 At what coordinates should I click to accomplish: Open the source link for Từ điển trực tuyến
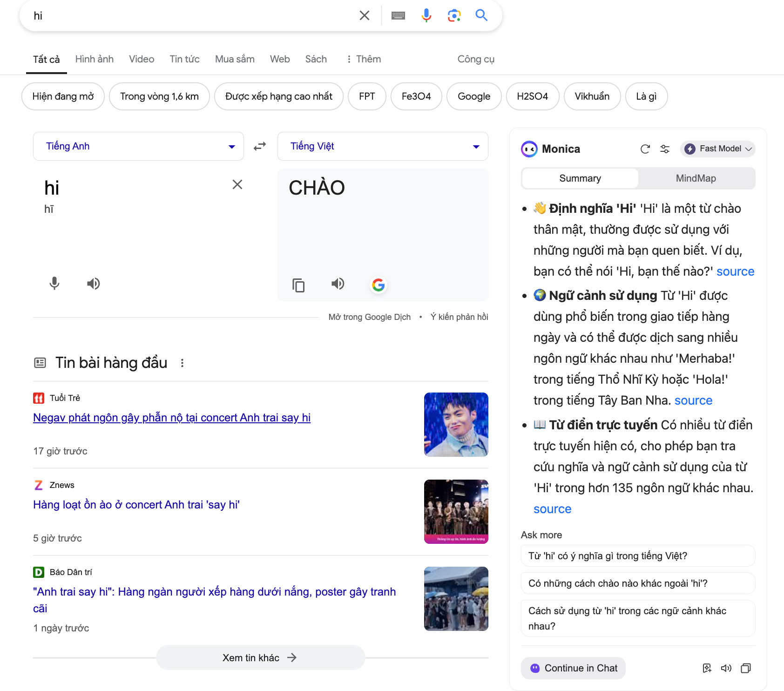[552, 509]
